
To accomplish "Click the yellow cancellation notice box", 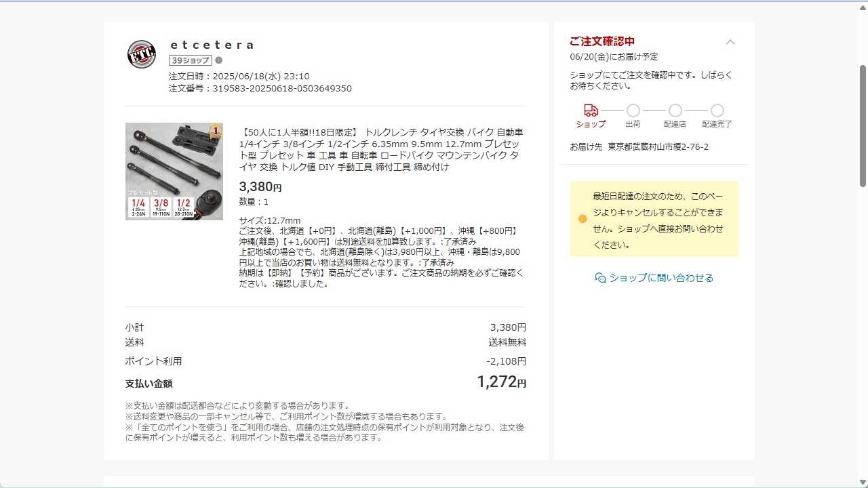I will pyautogui.click(x=654, y=219).
